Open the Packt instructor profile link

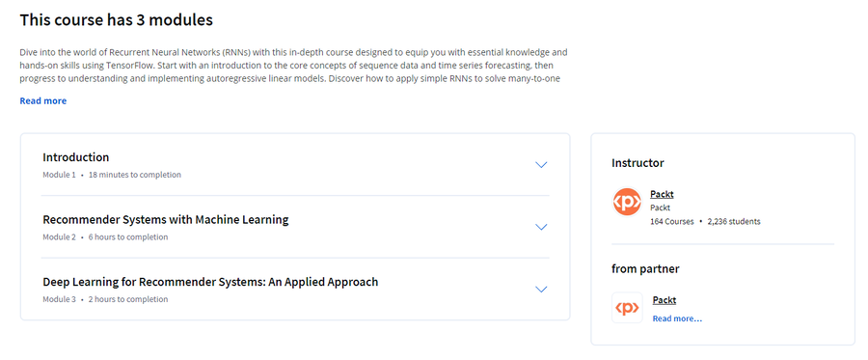click(x=662, y=194)
